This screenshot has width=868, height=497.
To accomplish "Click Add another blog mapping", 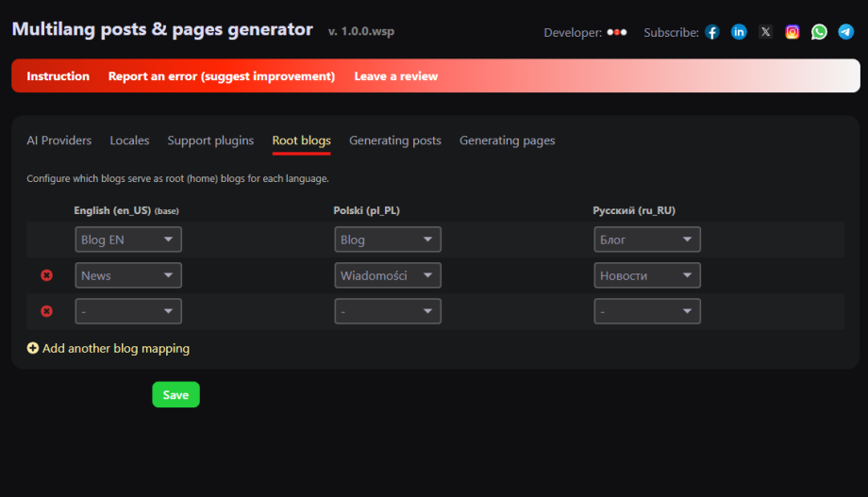I will click(x=108, y=348).
